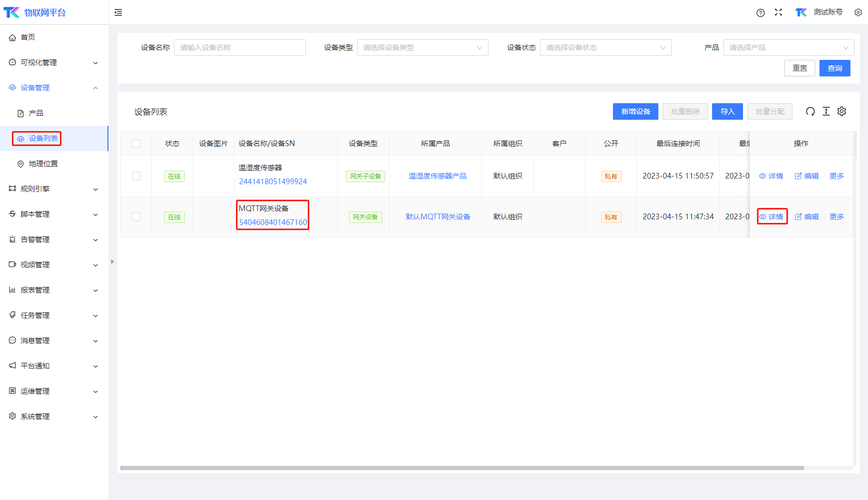The image size is (868, 500).
Task: Open 报表管理 menu item
Action: (54, 290)
